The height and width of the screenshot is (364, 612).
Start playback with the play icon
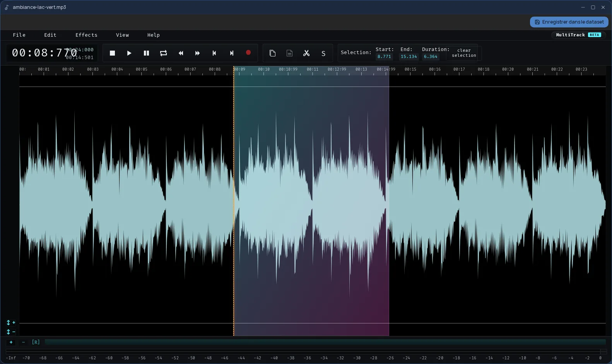(x=129, y=53)
